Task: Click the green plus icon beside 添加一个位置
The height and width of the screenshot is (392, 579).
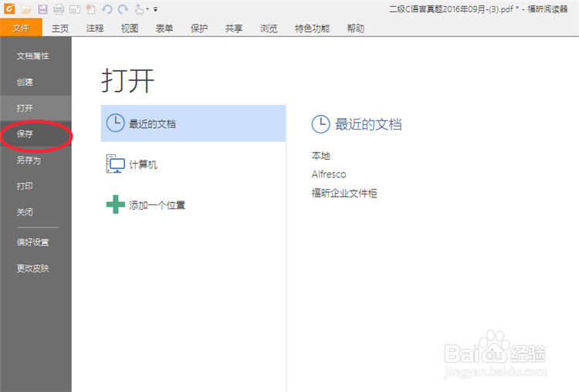Action: (116, 204)
